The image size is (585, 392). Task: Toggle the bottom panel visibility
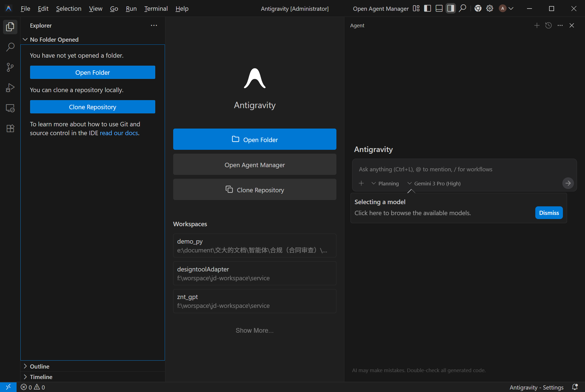tap(439, 9)
